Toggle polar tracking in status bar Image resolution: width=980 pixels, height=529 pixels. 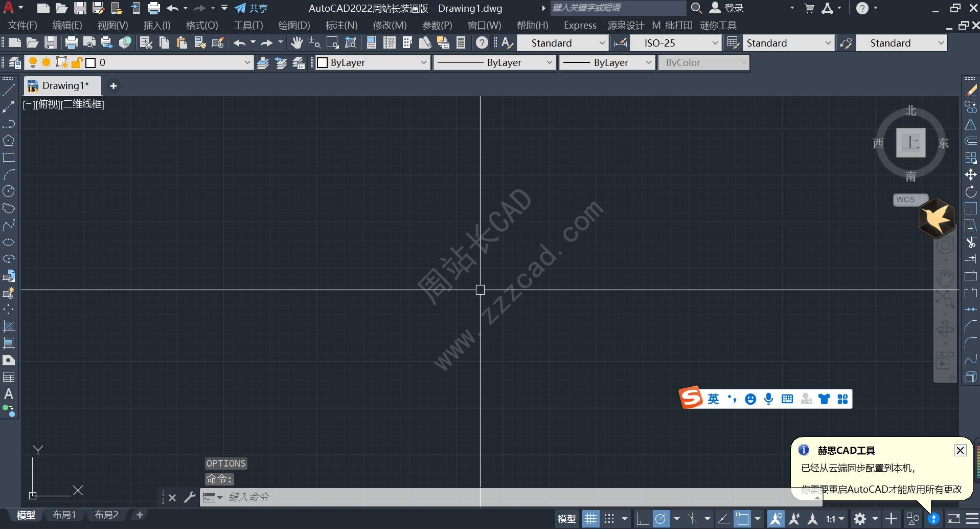pos(661,519)
